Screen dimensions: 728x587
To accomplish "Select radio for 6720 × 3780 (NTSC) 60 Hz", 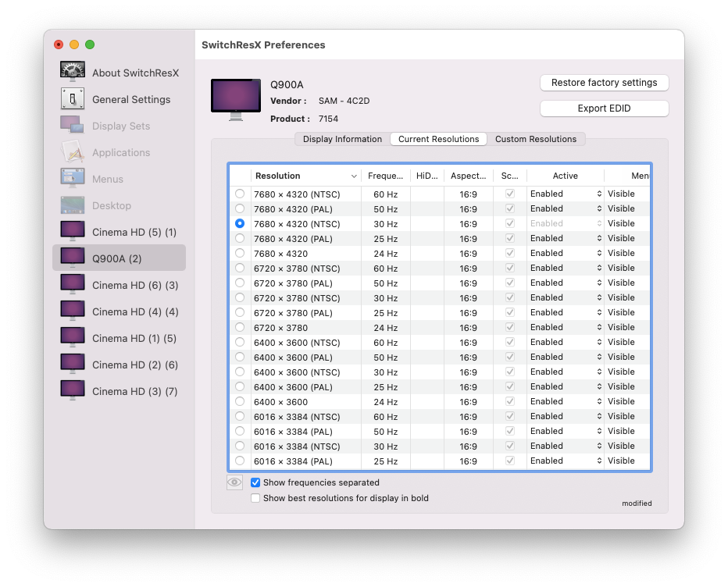I will point(240,268).
